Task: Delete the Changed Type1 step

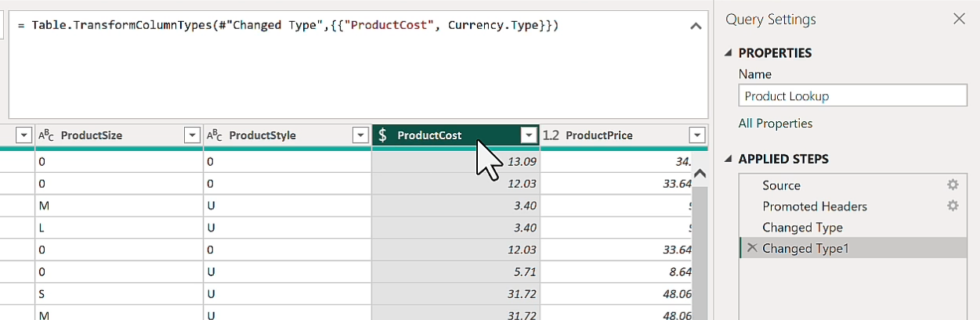Action: pyautogui.click(x=752, y=248)
